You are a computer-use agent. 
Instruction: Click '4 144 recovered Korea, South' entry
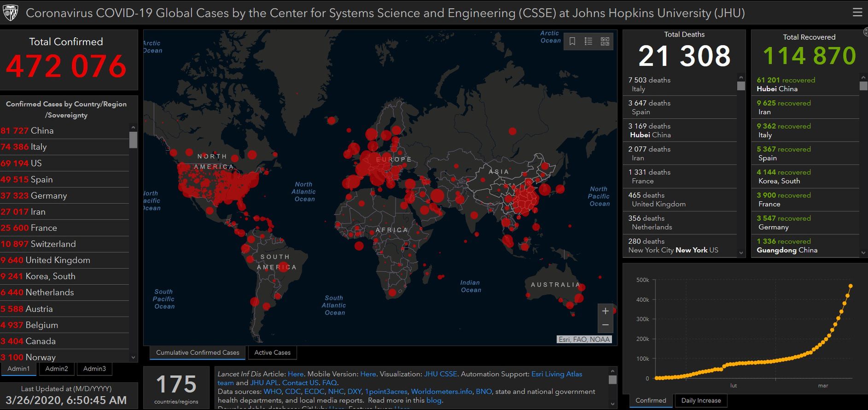[x=806, y=176]
